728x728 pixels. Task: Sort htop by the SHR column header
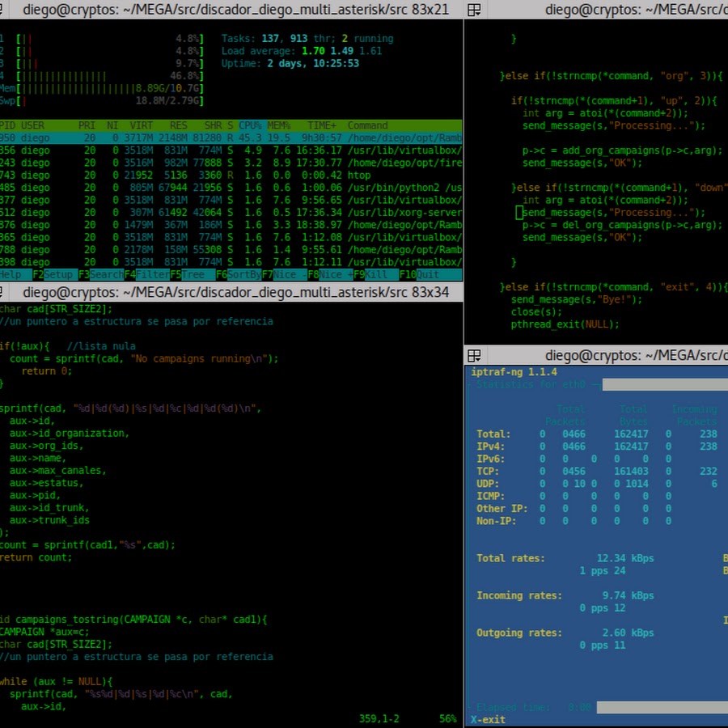point(213,126)
